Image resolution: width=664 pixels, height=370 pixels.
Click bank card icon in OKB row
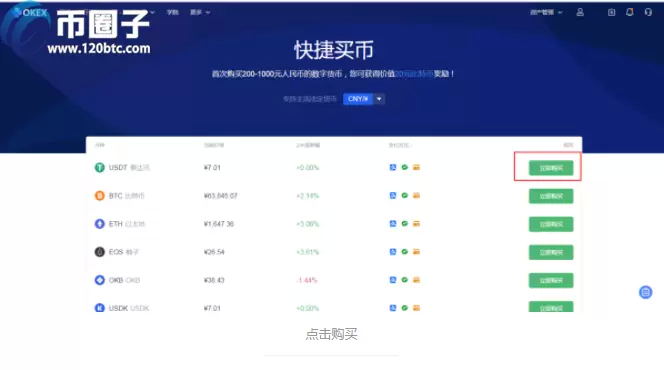pos(416,279)
